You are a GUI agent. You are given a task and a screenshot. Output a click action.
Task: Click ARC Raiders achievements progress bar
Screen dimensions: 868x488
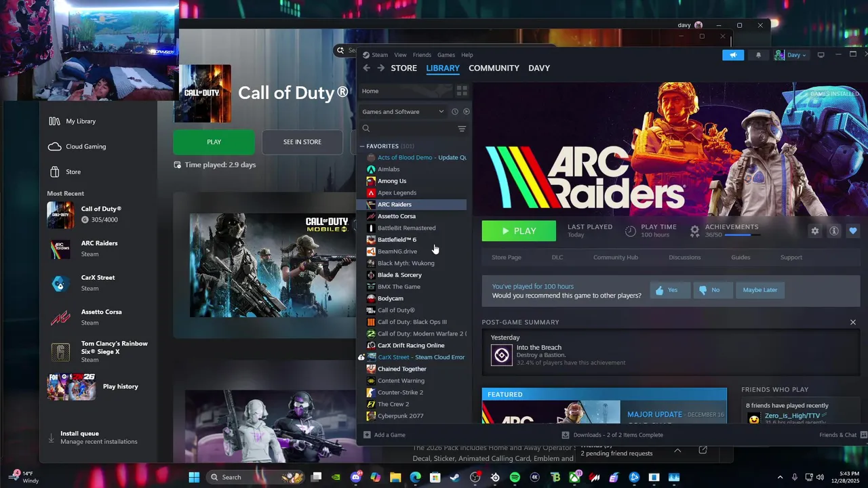point(741,235)
